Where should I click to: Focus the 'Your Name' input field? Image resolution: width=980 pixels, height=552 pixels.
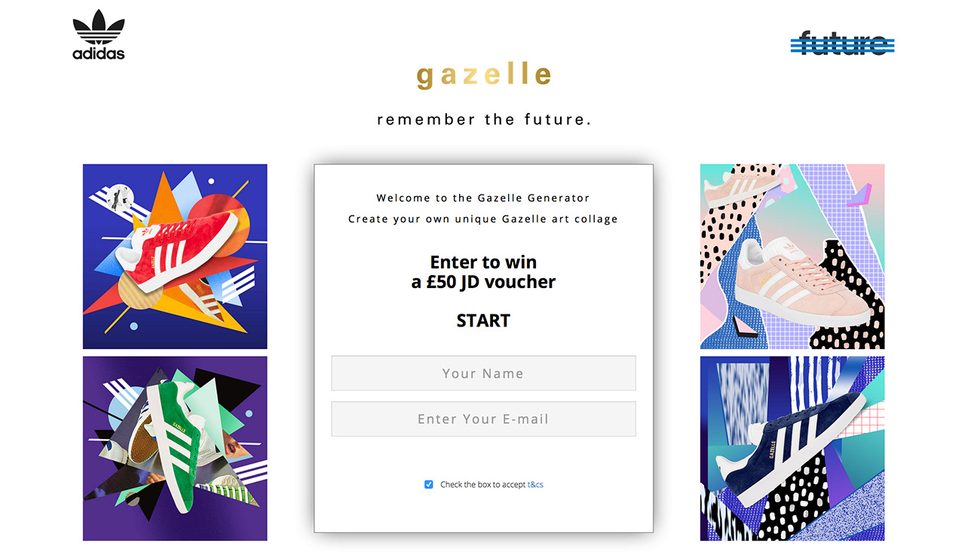tap(483, 373)
